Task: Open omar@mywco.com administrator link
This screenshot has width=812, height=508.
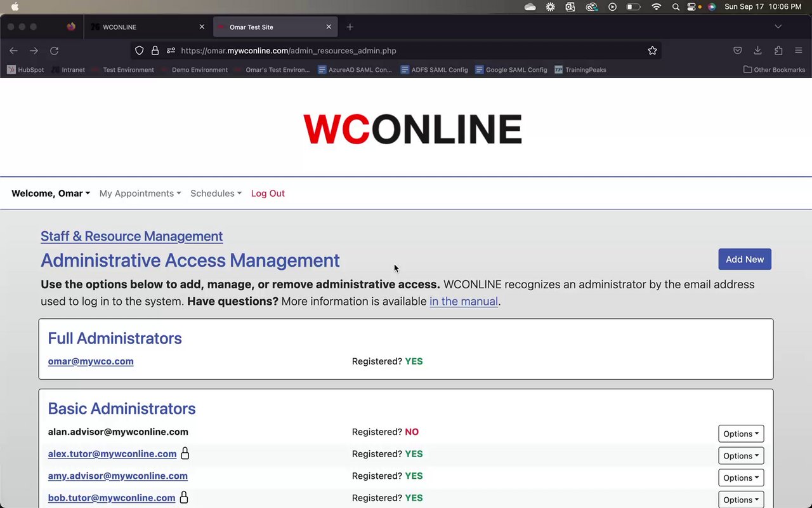Action: tap(91, 361)
